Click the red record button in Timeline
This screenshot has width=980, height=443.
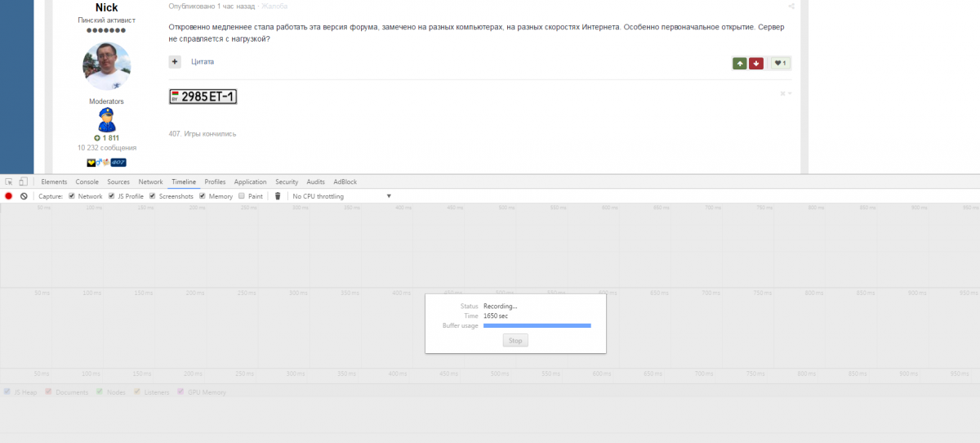(9, 196)
